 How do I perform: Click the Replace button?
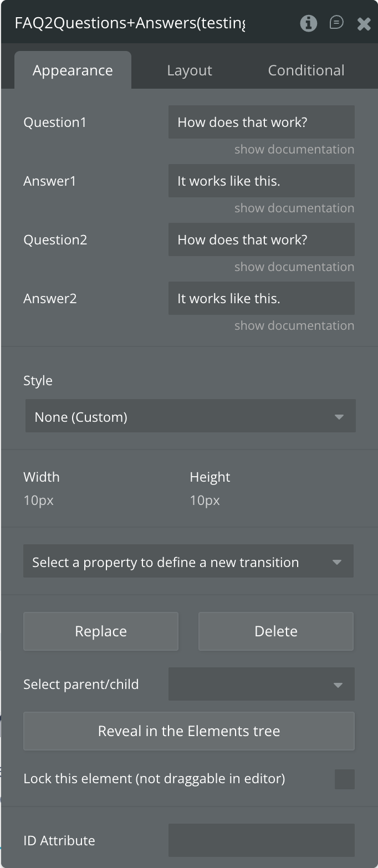pyautogui.click(x=101, y=631)
